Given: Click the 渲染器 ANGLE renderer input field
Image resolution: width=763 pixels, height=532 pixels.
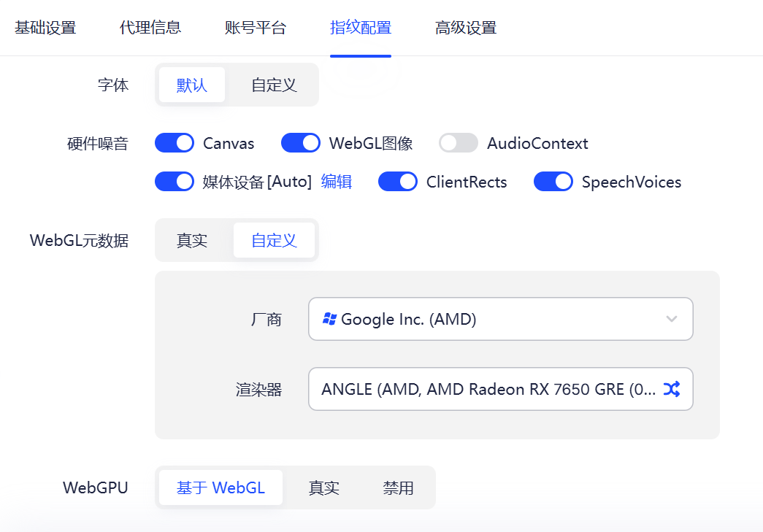Looking at the screenshot, I should (501, 389).
